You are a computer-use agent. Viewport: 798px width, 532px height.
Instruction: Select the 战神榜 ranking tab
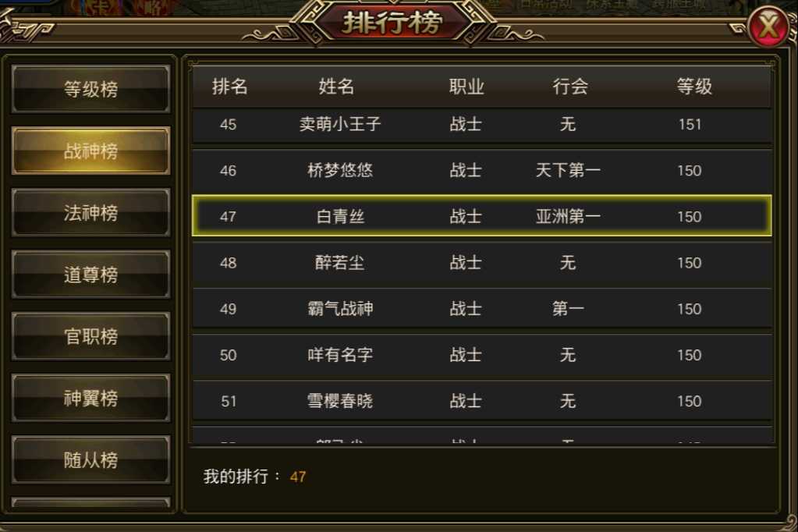click(x=90, y=151)
